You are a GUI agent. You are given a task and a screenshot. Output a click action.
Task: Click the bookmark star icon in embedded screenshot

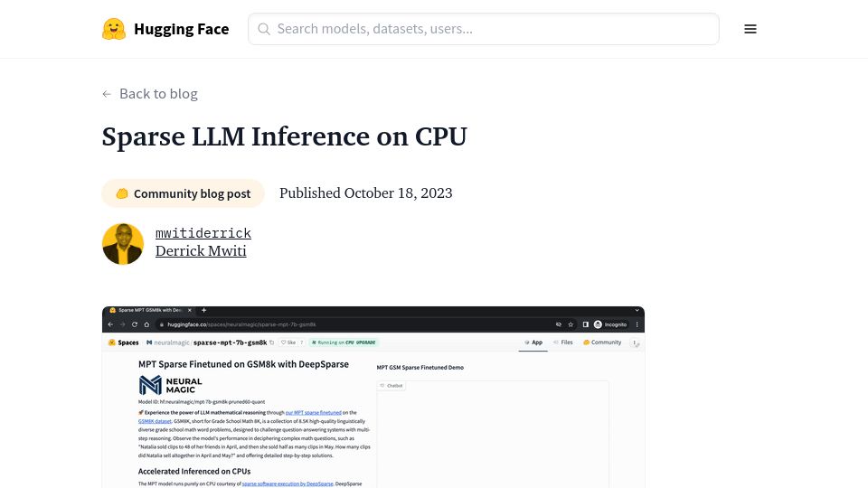571,324
